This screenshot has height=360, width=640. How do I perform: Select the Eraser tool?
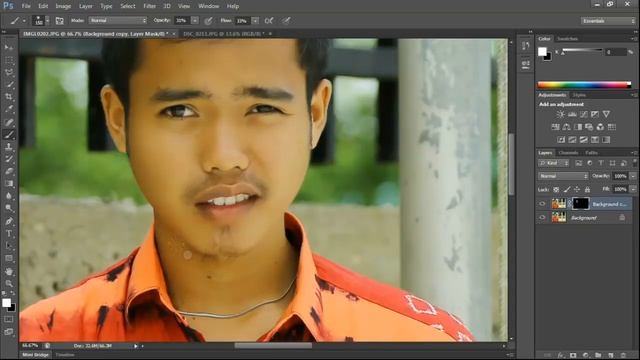pyautogui.click(x=9, y=171)
